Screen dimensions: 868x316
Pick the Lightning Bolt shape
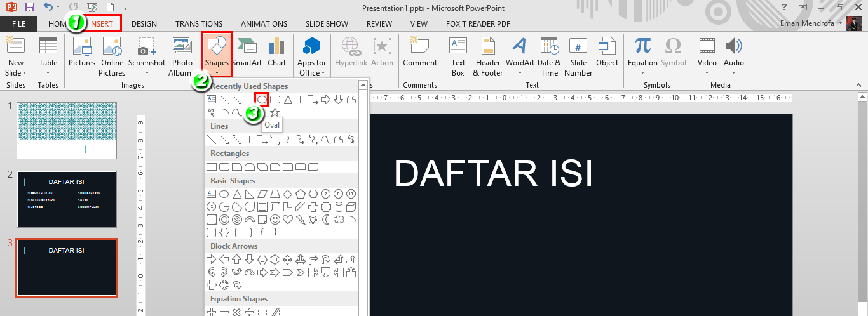[x=301, y=219]
